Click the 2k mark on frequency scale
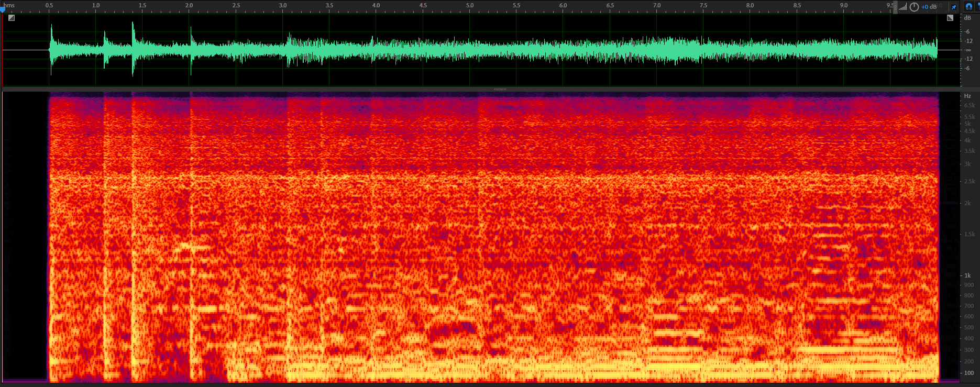Viewport: 980px width, 387px height. (x=967, y=203)
